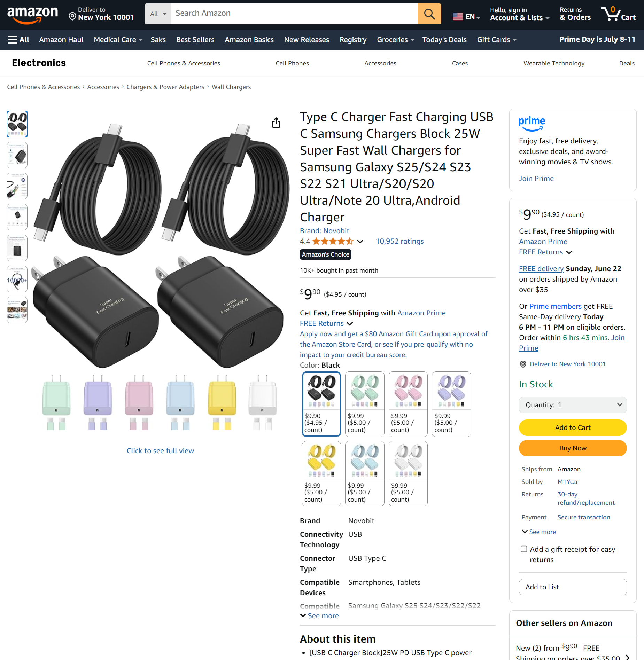Select the Green color variant
644x660 pixels.
365,404
